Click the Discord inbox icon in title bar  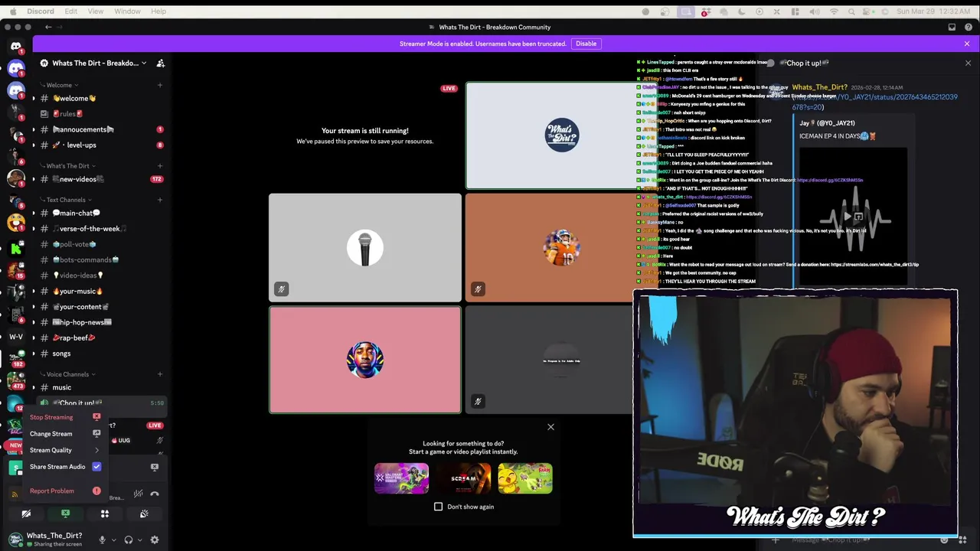[x=952, y=27]
